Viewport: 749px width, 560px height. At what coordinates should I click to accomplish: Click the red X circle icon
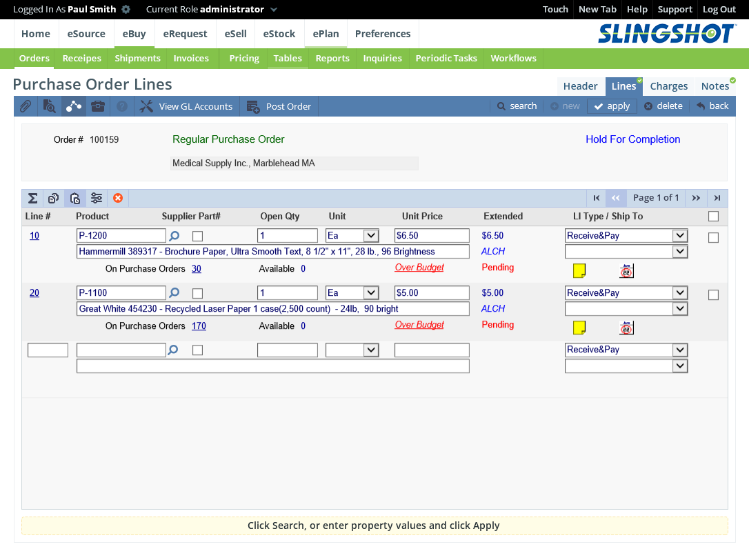pyautogui.click(x=117, y=199)
